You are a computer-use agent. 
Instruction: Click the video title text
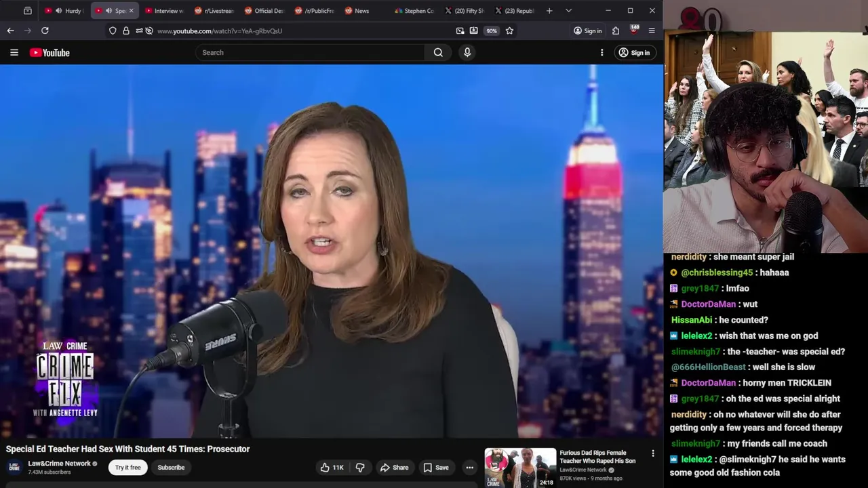click(x=127, y=449)
